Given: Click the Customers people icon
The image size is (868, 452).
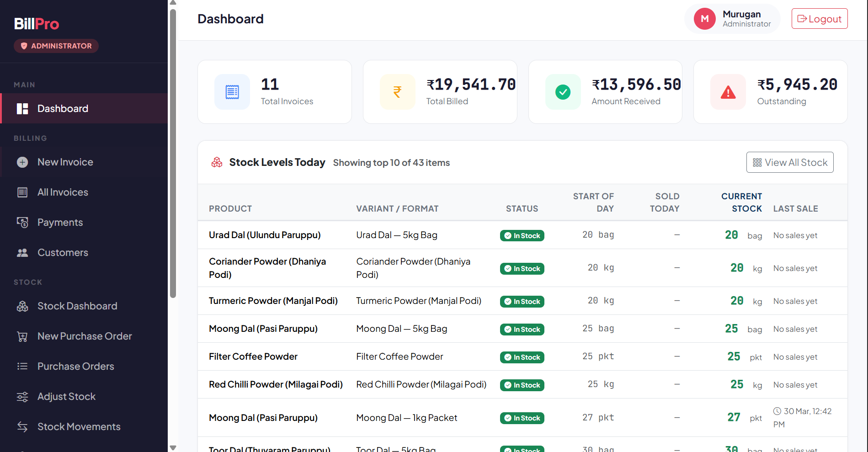Looking at the screenshot, I should pyautogui.click(x=22, y=253).
